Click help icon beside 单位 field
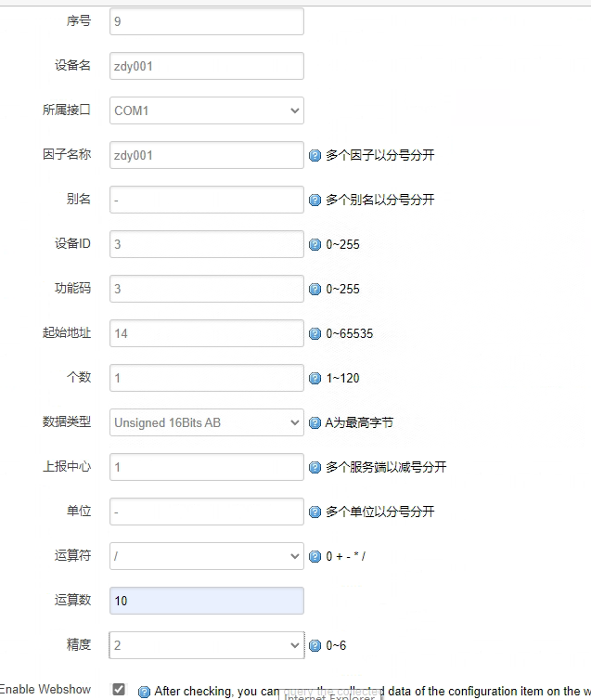 coord(315,512)
